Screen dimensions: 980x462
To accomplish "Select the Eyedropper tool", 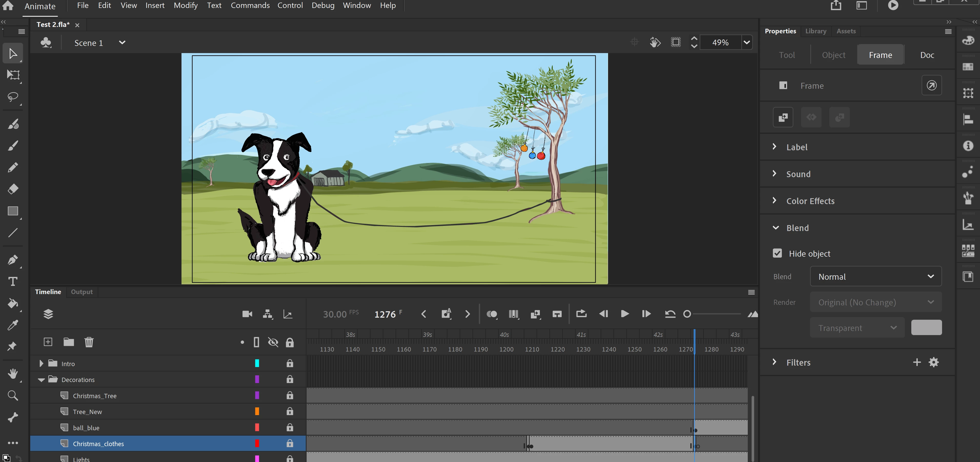I will coord(13,325).
